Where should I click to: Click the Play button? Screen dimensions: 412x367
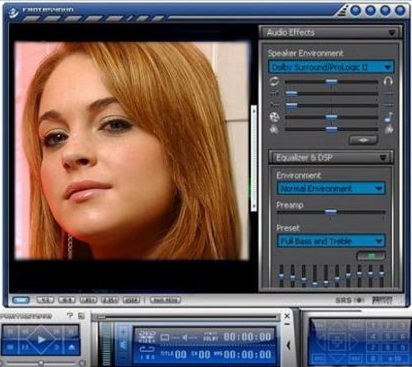point(41,340)
